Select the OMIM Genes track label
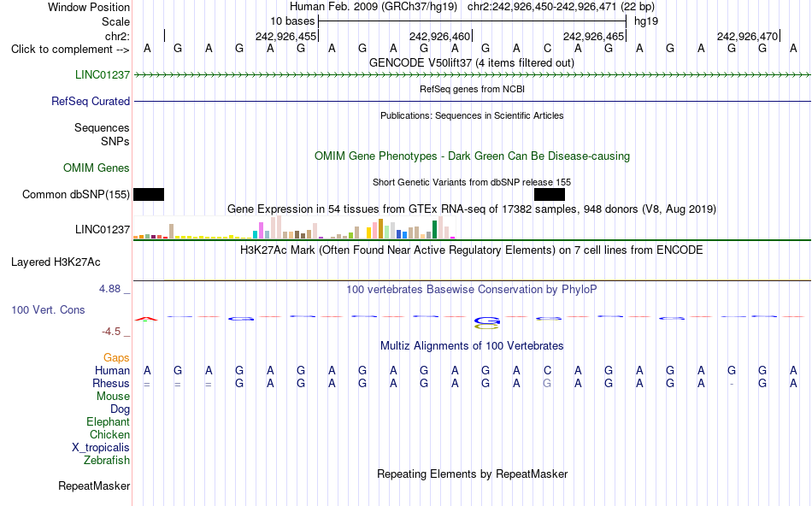 [x=97, y=168]
